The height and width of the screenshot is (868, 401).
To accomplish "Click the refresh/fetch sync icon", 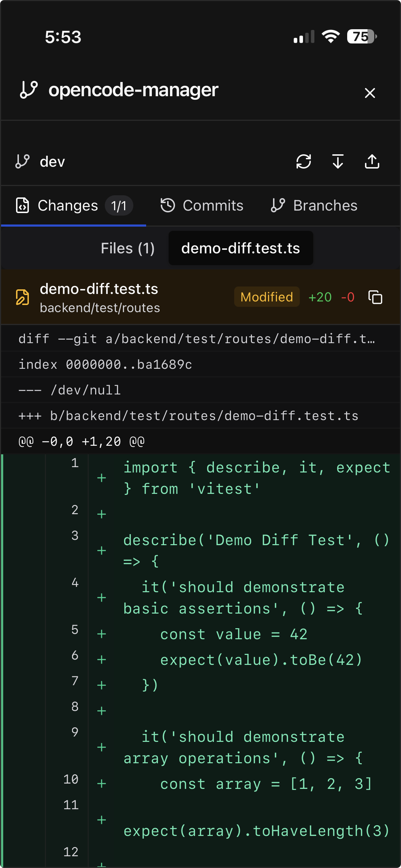I will [303, 161].
